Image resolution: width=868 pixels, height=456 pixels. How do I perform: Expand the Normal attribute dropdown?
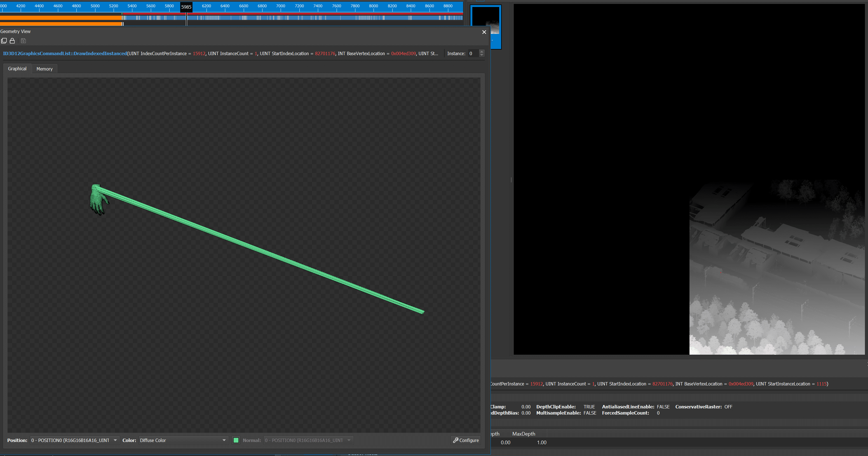[308, 440]
